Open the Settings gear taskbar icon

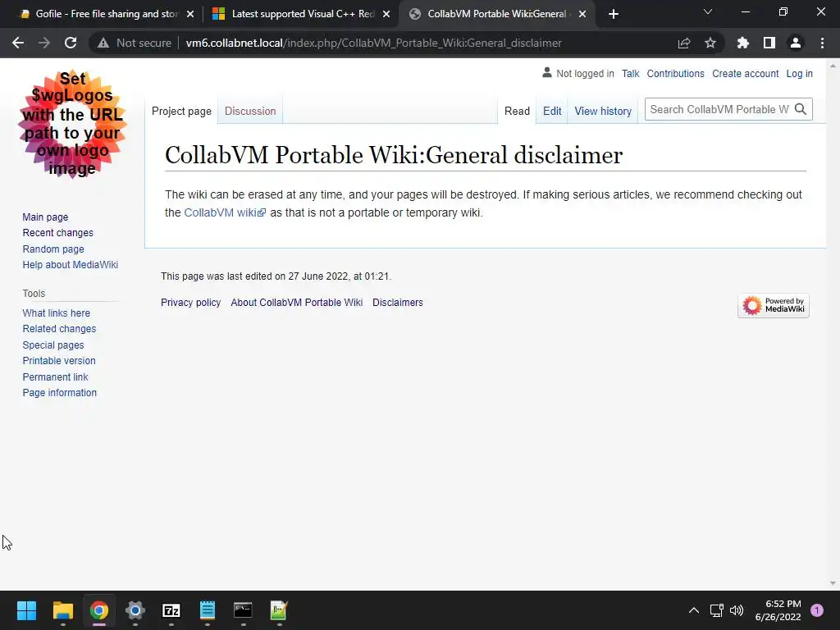click(135, 610)
